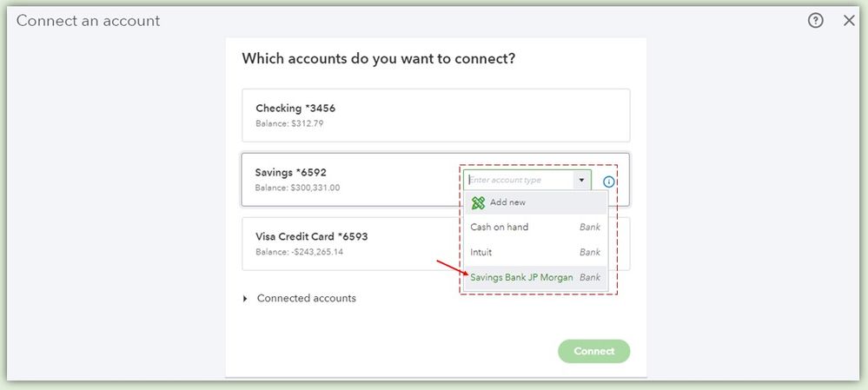Open the help question mark icon
Image resolution: width=868 pixels, height=390 pixels.
(x=815, y=21)
